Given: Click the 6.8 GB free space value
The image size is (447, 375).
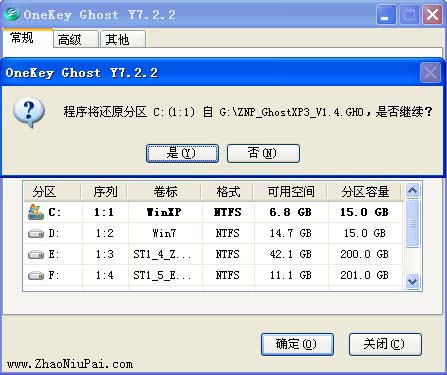Looking at the screenshot, I should (291, 212).
